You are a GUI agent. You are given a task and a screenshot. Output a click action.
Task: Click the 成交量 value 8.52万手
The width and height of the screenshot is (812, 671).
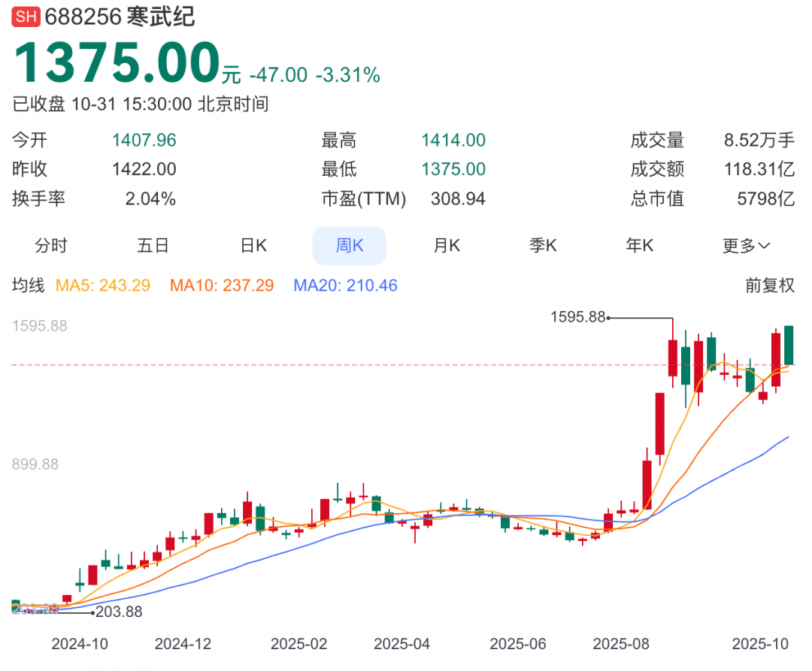click(759, 141)
